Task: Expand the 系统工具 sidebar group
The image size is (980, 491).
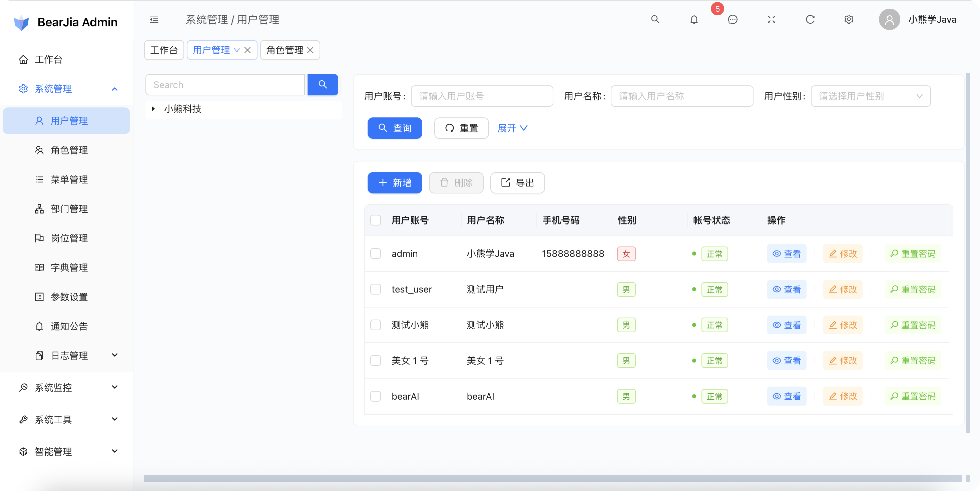Action: click(66, 419)
